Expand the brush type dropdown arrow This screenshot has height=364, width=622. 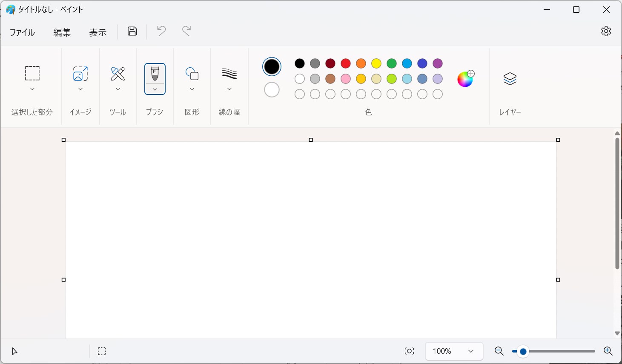155,89
